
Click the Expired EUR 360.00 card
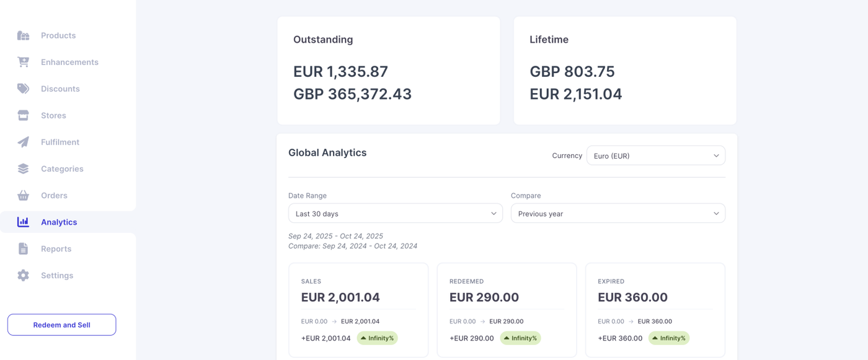click(655, 310)
